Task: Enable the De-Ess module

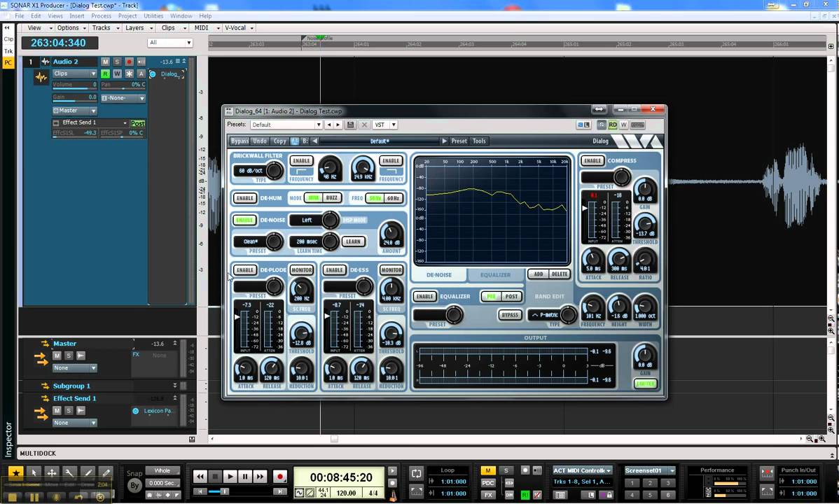Action: [335, 270]
